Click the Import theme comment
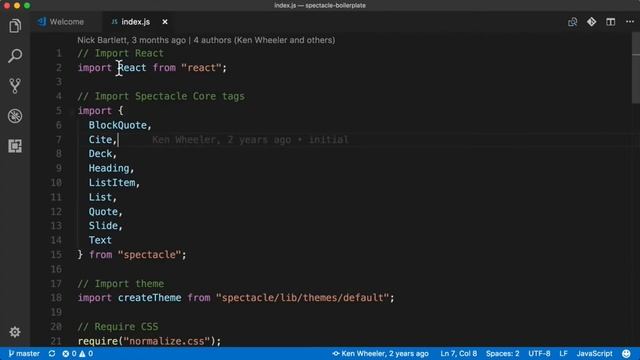The width and height of the screenshot is (640, 360). (x=121, y=284)
